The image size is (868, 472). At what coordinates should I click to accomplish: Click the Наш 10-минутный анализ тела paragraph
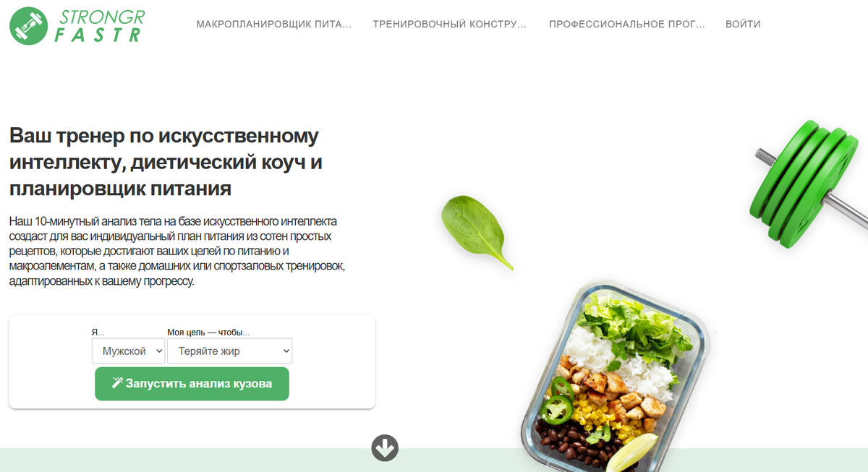[178, 252]
